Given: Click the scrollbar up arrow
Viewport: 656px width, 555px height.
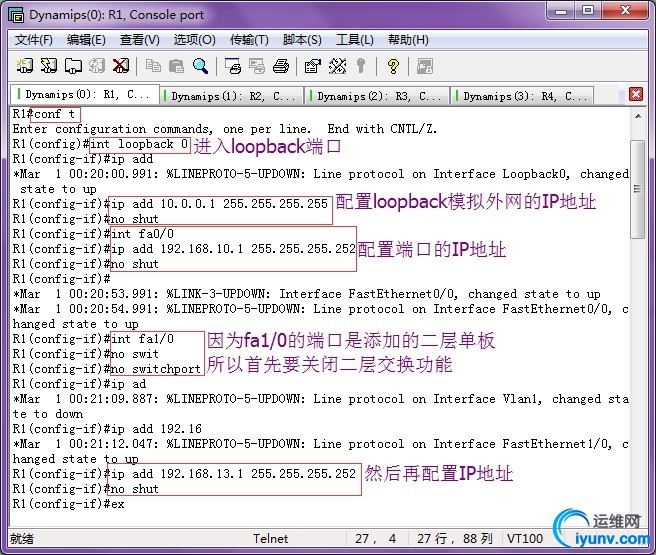Looking at the screenshot, I should [x=638, y=116].
